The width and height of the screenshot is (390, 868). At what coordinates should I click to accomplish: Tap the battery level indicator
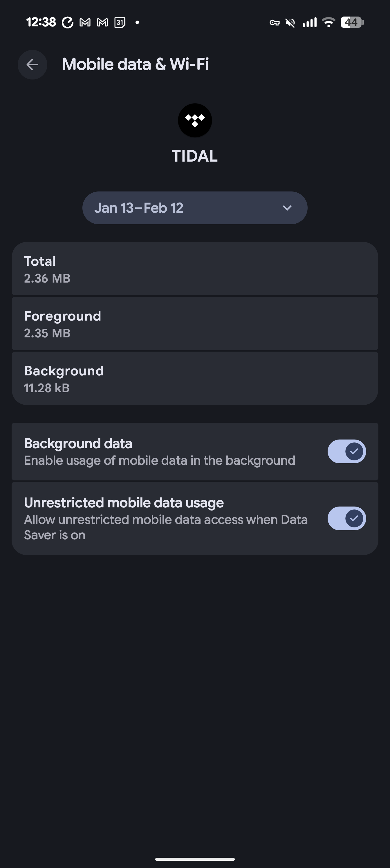(352, 22)
